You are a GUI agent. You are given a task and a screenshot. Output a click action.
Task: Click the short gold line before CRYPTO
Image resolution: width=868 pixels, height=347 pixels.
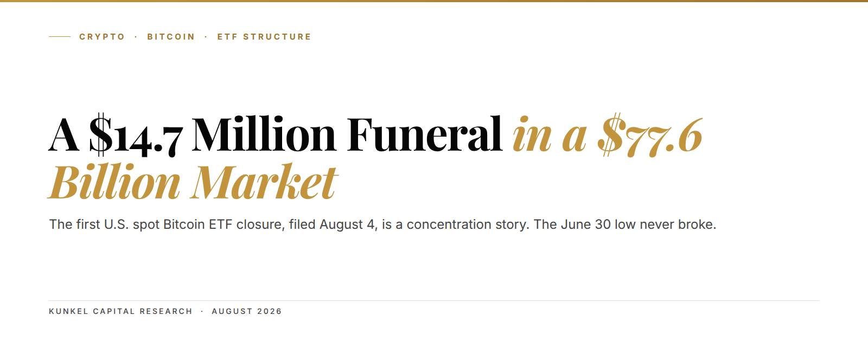click(x=60, y=37)
